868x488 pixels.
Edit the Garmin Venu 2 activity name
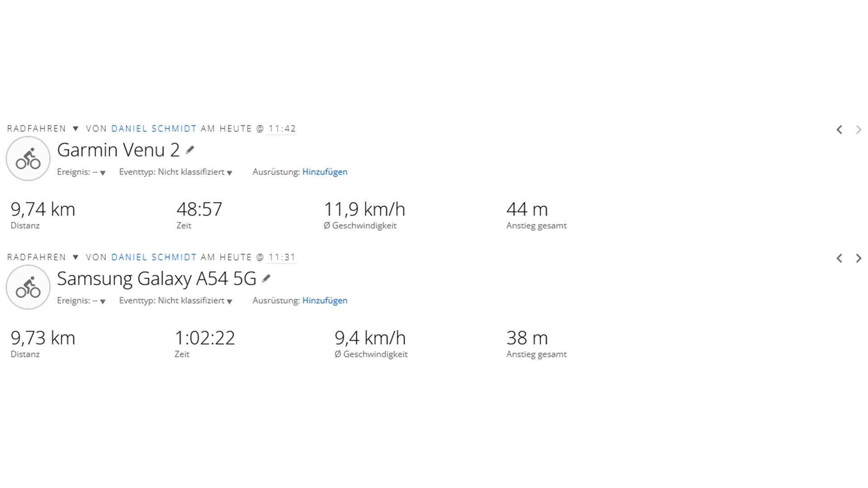pos(190,150)
